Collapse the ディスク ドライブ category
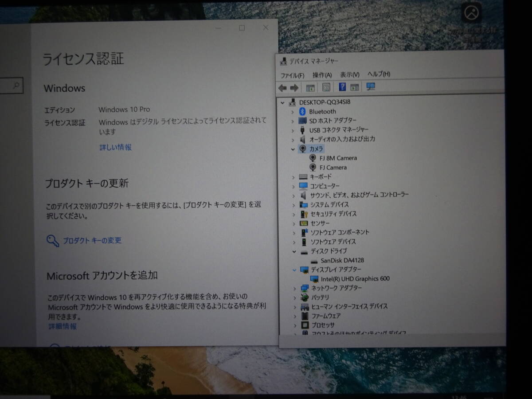Viewport: 532px width, 399px height. [x=294, y=251]
